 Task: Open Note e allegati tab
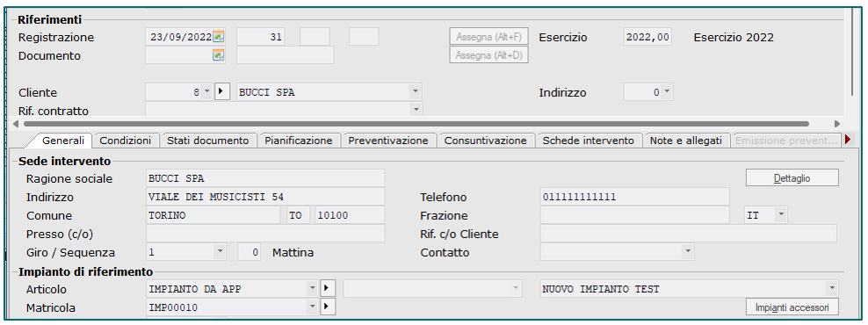coord(686,141)
